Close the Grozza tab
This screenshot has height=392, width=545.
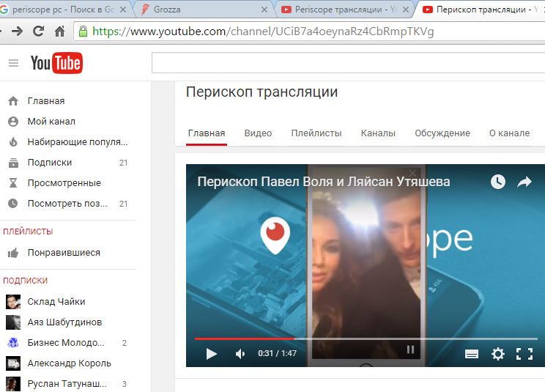264,10
